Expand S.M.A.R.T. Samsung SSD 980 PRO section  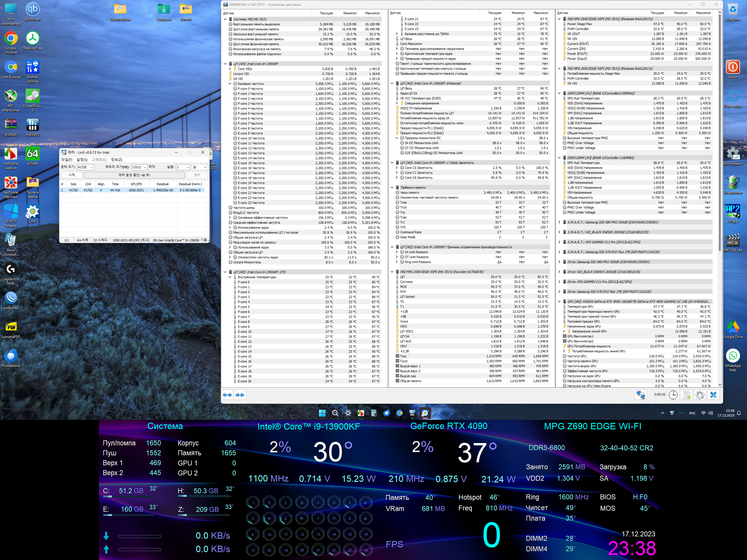pos(559,222)
